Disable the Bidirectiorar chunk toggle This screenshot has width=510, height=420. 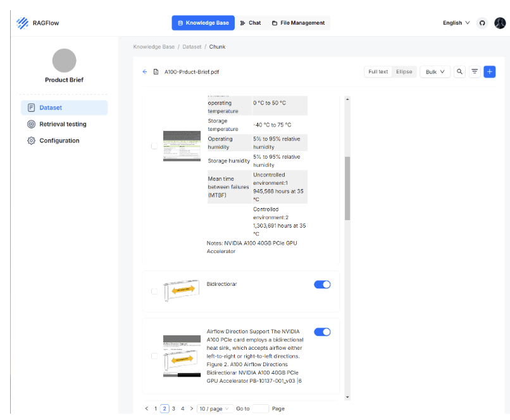point(322,285)
